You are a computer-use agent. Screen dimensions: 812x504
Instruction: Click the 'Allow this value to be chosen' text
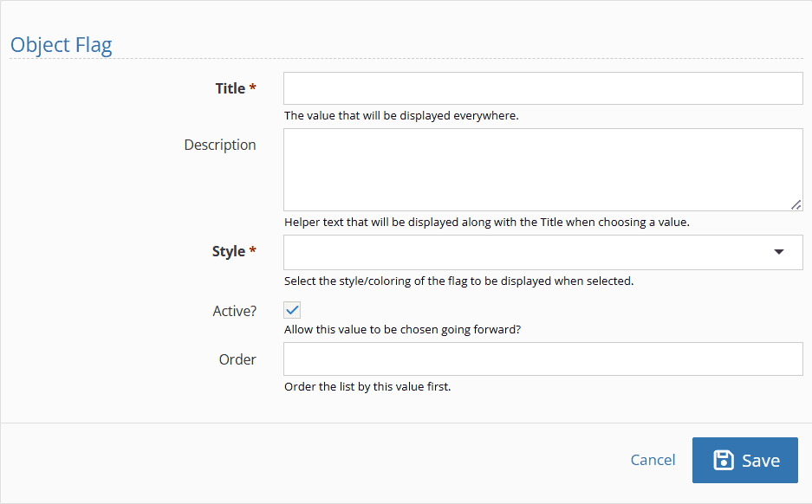402,330
